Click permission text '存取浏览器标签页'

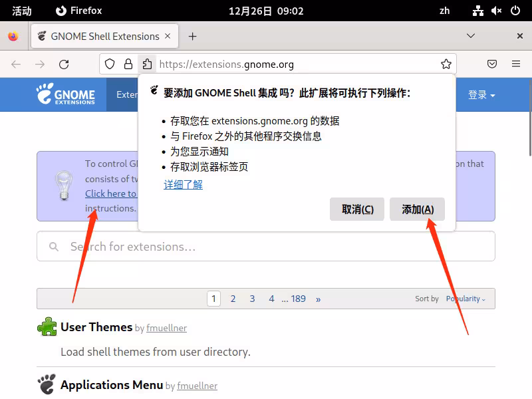(209, 167)
